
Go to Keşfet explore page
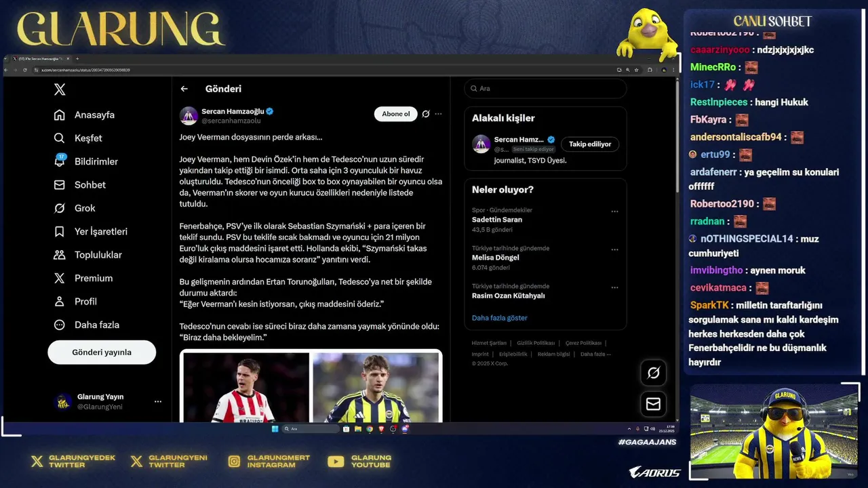click(78, 138)
